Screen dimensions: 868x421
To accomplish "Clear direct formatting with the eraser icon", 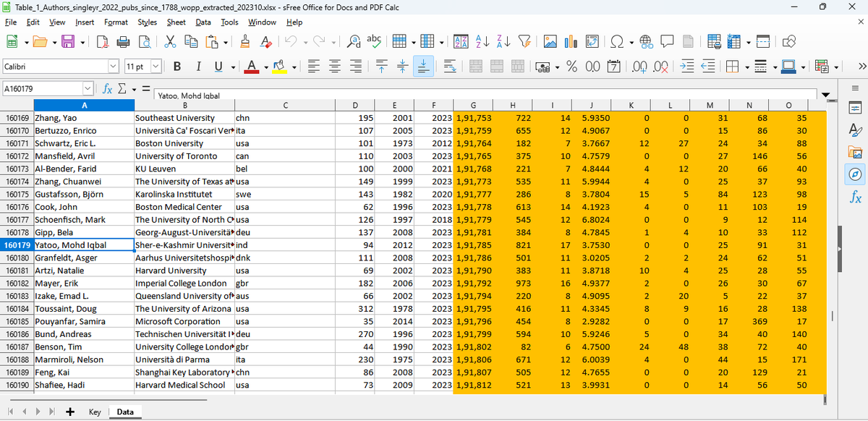I will pyautogui.click(x=267, y=43).
